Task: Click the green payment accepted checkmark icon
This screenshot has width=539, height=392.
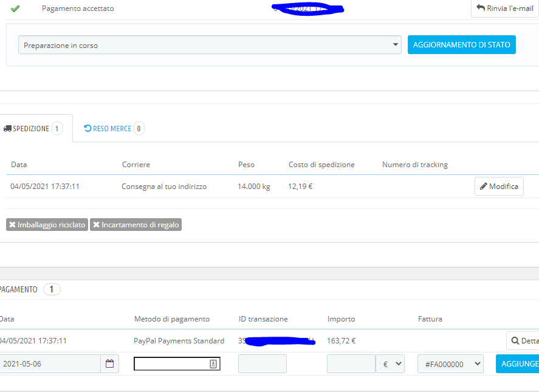Action: click(x=15, y=9)
